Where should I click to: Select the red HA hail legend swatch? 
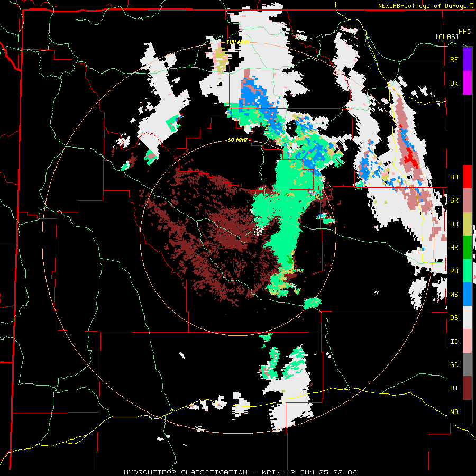(467, 177)
